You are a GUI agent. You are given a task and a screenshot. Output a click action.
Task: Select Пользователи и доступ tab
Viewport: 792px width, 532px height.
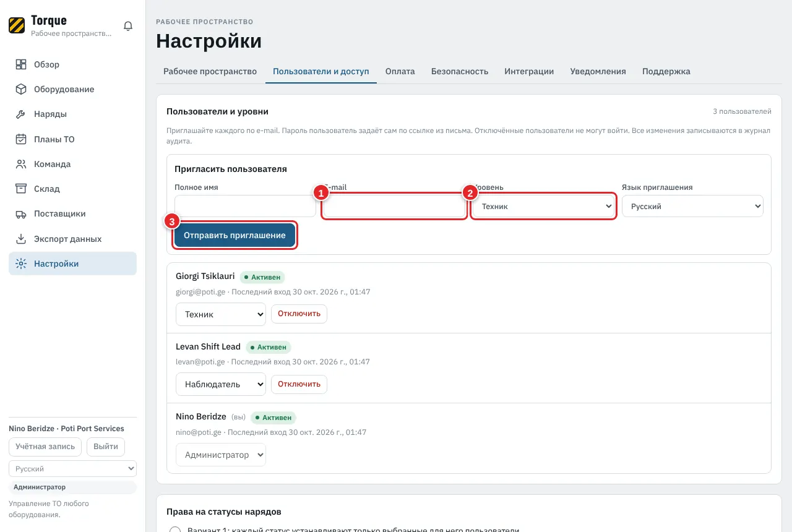point(321,71)
